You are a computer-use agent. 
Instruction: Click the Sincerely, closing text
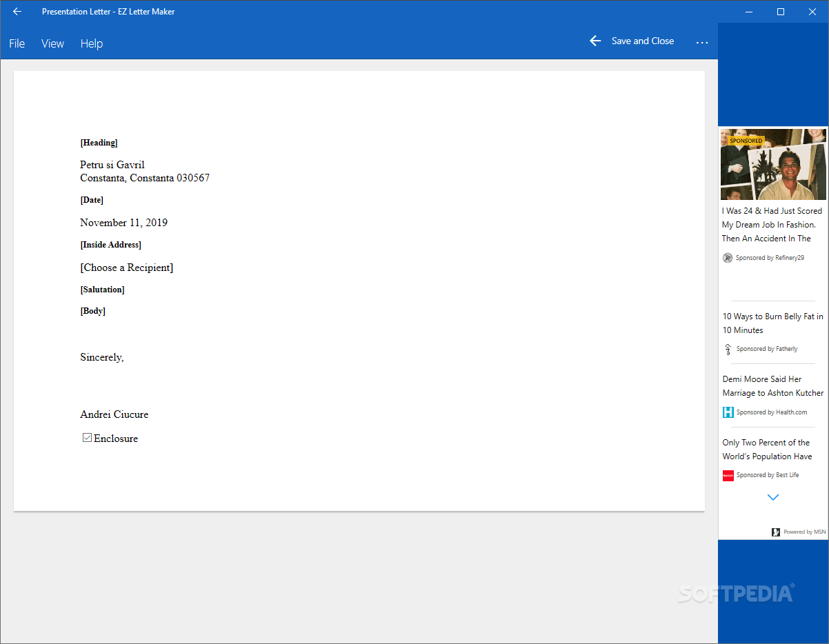coord(102,357)
